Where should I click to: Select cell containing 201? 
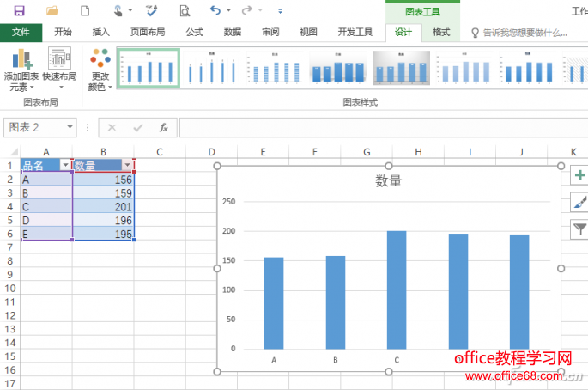coord(103,206)
